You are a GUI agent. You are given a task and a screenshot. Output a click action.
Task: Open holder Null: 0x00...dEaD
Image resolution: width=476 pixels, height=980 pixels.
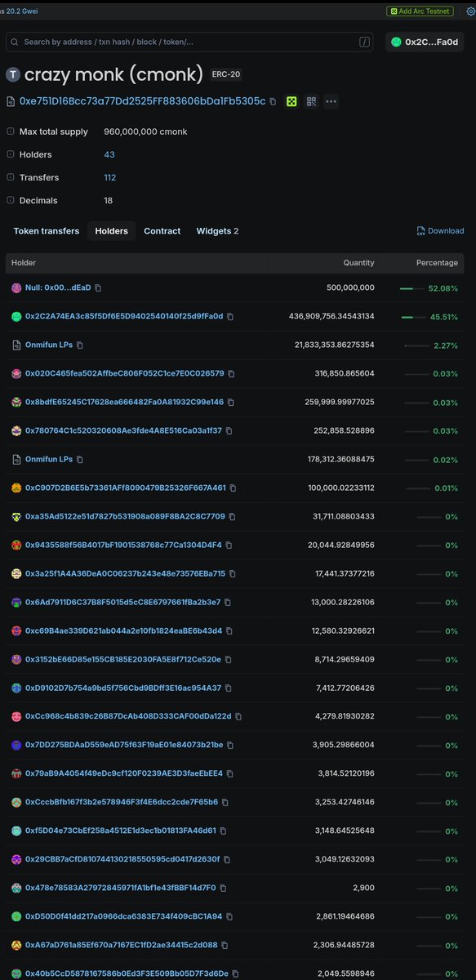[58, 288]
